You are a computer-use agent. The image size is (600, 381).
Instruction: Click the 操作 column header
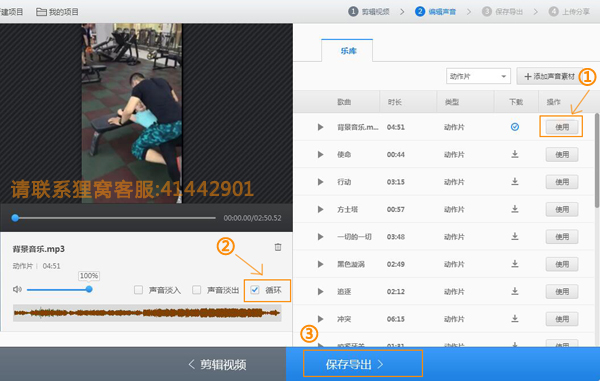tap(553, 102)
